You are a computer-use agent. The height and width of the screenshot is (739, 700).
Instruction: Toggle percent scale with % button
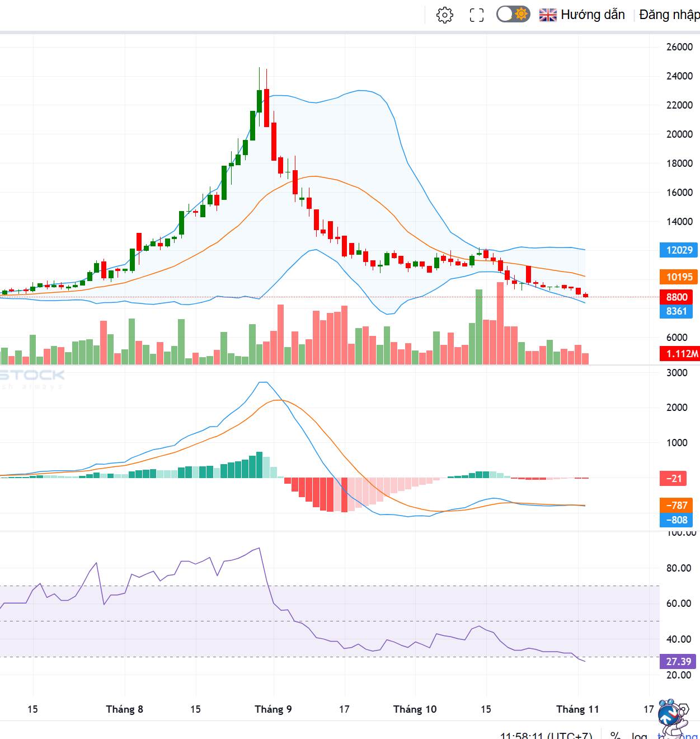tap(616, 735)
